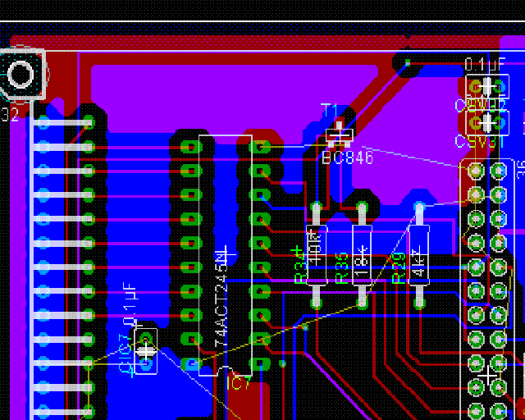Click the BC846 value label

pyautogui.click(x=348, y=157)
